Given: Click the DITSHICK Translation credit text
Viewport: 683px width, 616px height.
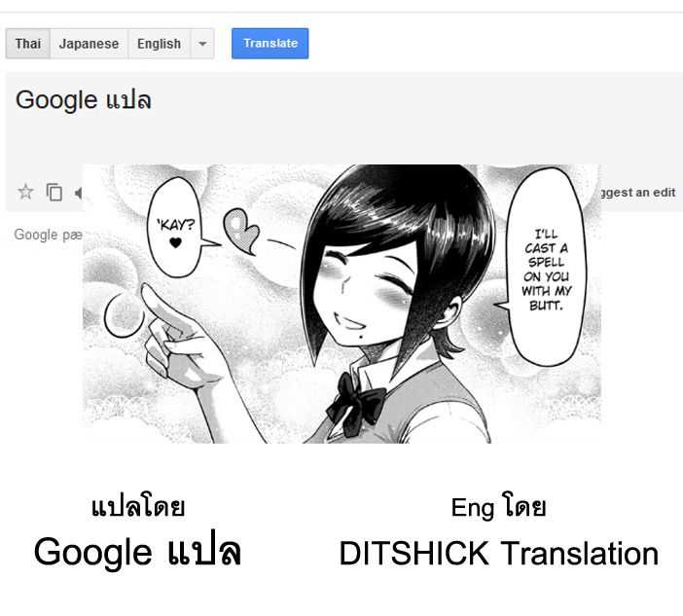Looking at the screenshot, I should tap(499, 554).
